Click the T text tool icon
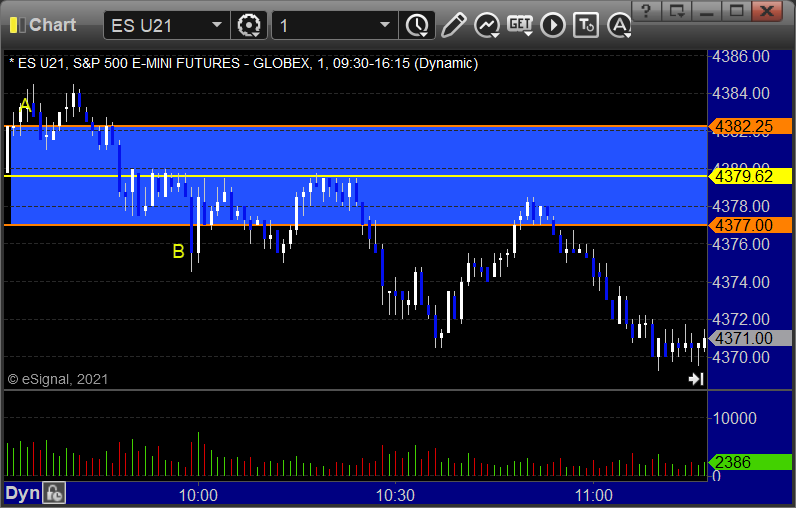796x508 pixels. [586, 25]
